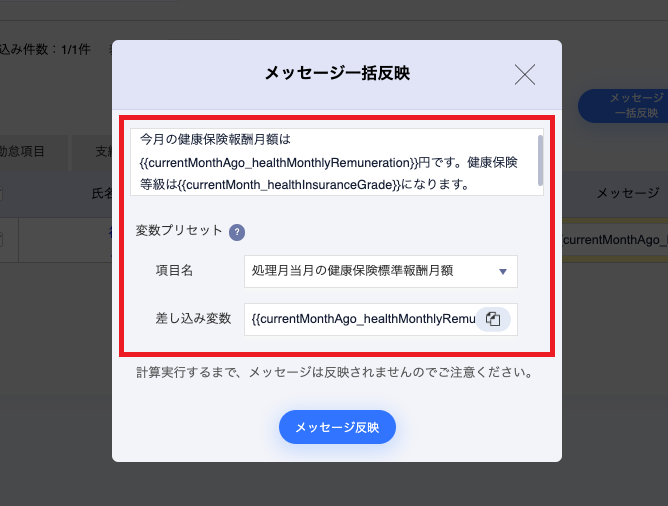The width and height of the screenshot is (668, 506).
Task: Click the メッセージ column header
Action: [x=628, y=193]
